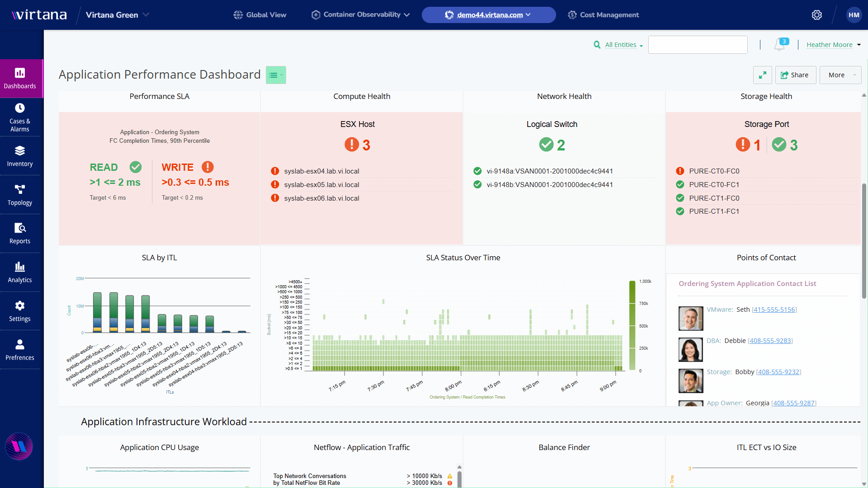Open Dashboards in the sidebar
Screen dimensions: 868x488
pos(20,78)
